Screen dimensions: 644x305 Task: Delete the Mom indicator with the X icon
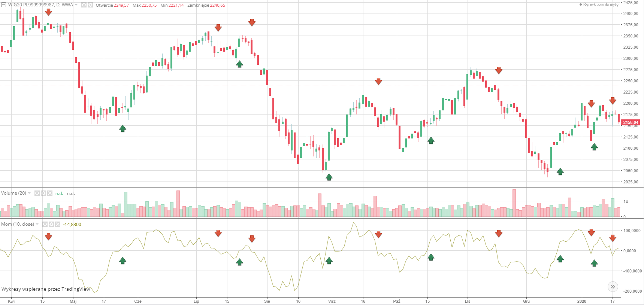(58, 225)
